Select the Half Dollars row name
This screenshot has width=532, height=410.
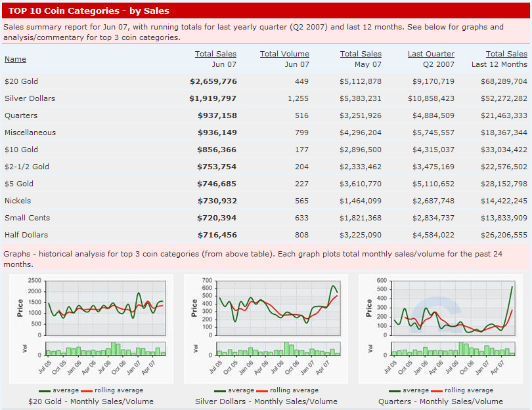pyautogui.click(x=26, y=235)
